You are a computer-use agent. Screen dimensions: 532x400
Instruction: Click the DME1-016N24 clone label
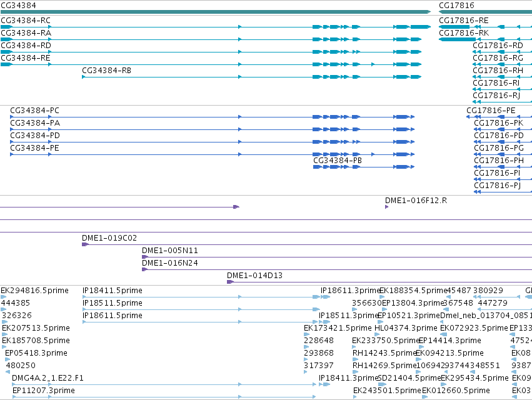pyautogui.click(x=169, y=263)
